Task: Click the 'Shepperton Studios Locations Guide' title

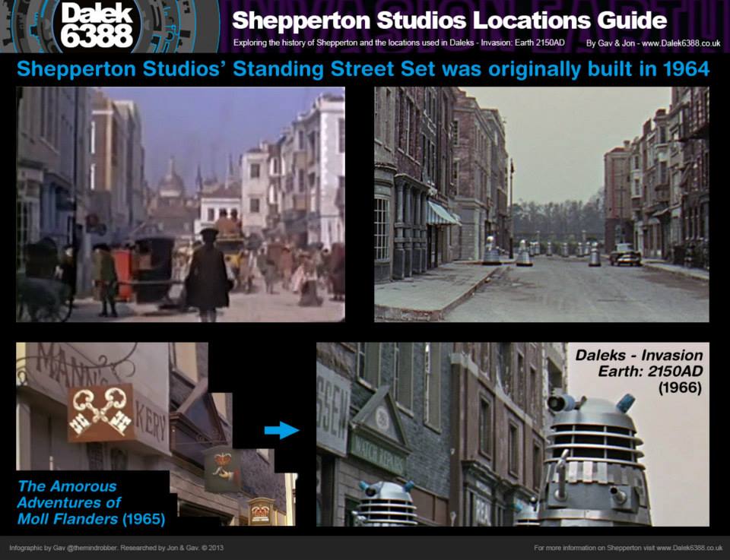Action: click(x=449, y=21)
